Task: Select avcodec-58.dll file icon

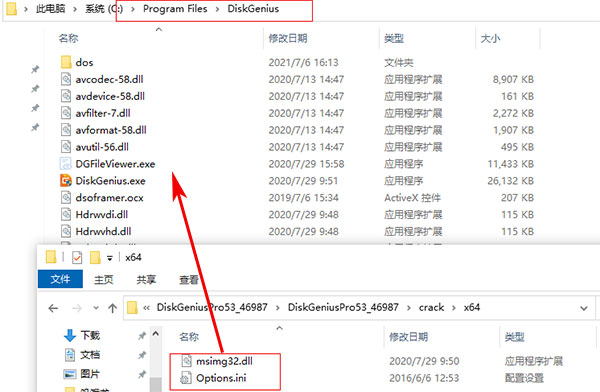Action: click(66, 79)
